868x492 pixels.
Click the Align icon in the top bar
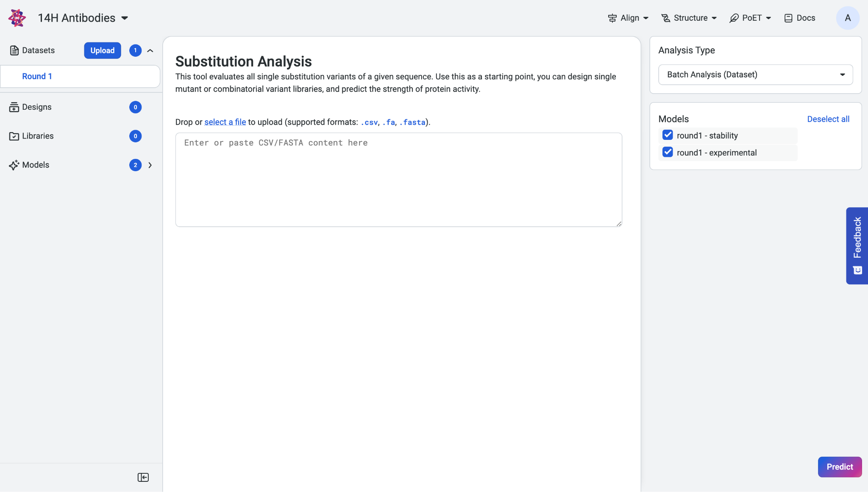612,18
